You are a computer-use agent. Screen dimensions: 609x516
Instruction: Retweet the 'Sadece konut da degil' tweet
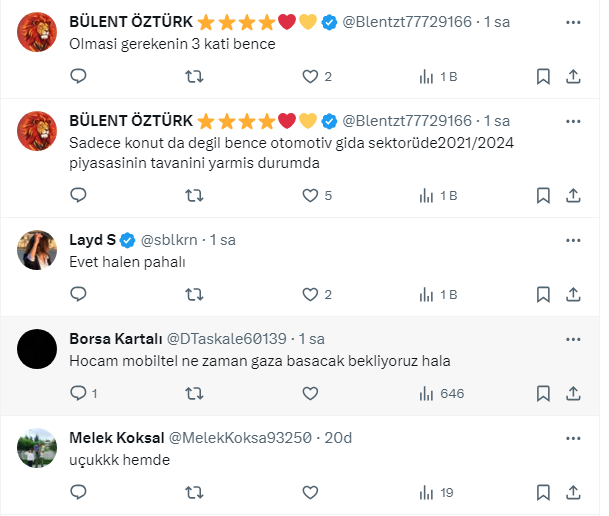coord(195,195)
